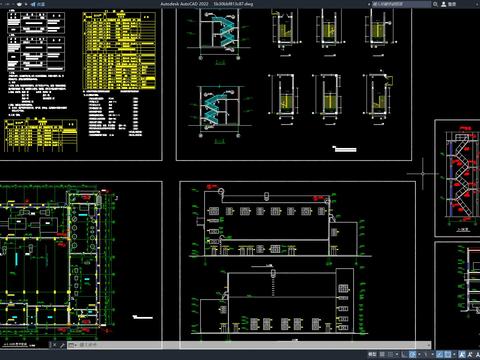This screenshot has height=360, width=480.
Task: Expand the snap mode dropdown arrow
Action: pyautogui.click(x=397, y=354)
